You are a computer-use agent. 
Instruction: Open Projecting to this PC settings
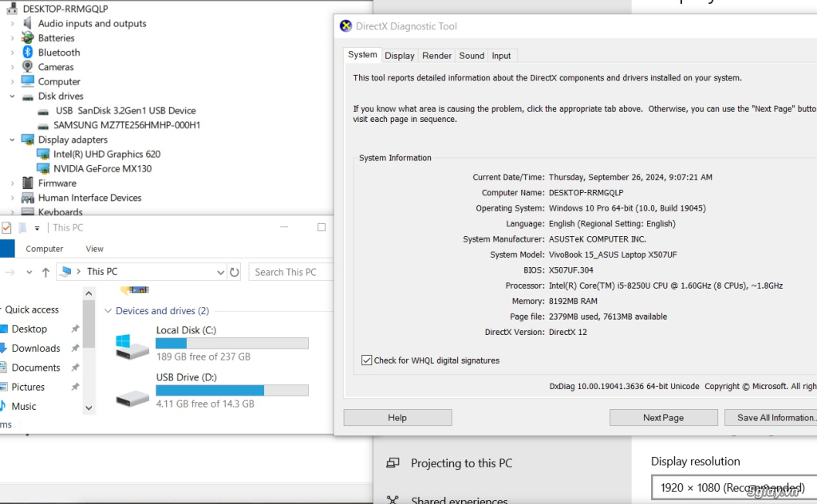tap(461, 463)
